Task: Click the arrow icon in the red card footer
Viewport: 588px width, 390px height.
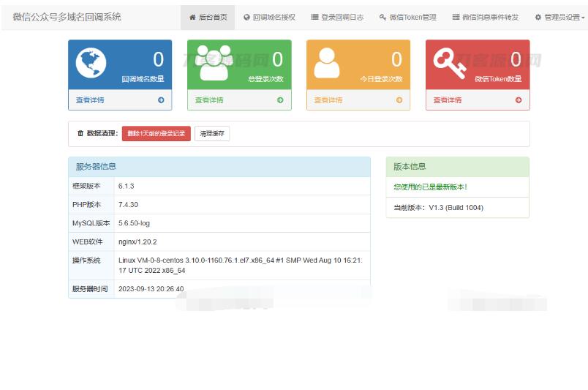Action: coord(519,100)
